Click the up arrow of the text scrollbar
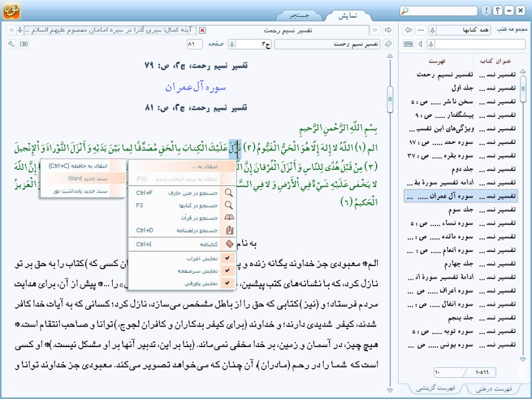The width and height of the screenshot is (532, 399). (390, 55)
